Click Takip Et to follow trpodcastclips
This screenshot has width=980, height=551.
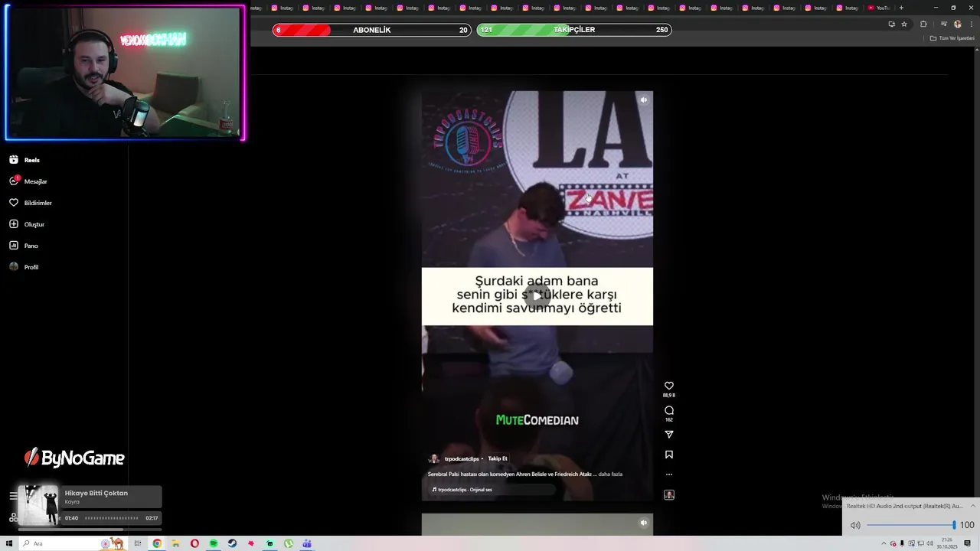(x=498, y=458)
